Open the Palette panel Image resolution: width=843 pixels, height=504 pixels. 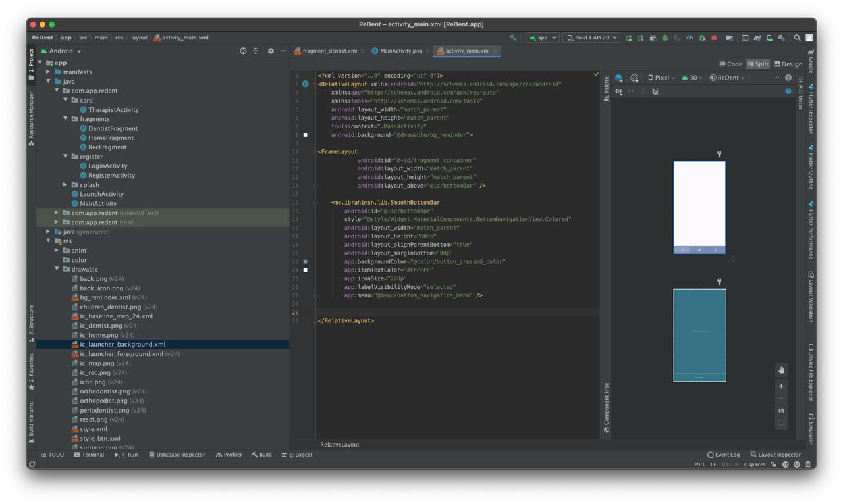coord(606,88)
